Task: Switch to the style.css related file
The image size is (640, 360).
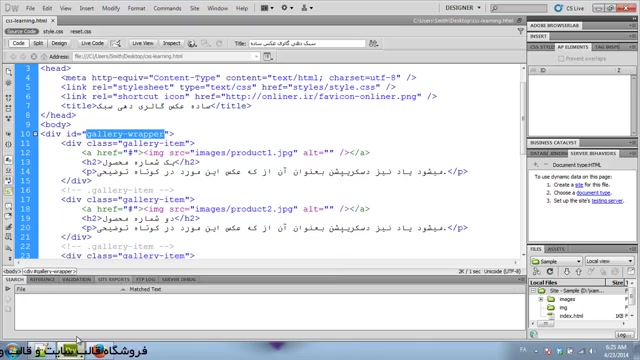Action: click(x=53, y=31)
